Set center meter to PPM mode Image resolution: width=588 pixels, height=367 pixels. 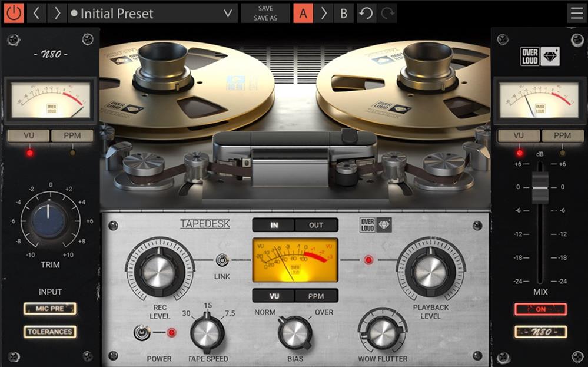[316, 296]
